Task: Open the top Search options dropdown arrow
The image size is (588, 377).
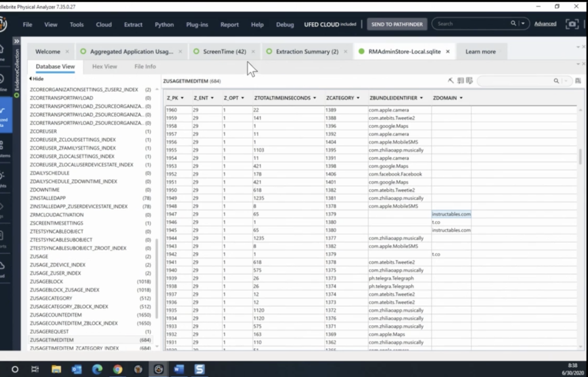Action: (x=523, y=23)
